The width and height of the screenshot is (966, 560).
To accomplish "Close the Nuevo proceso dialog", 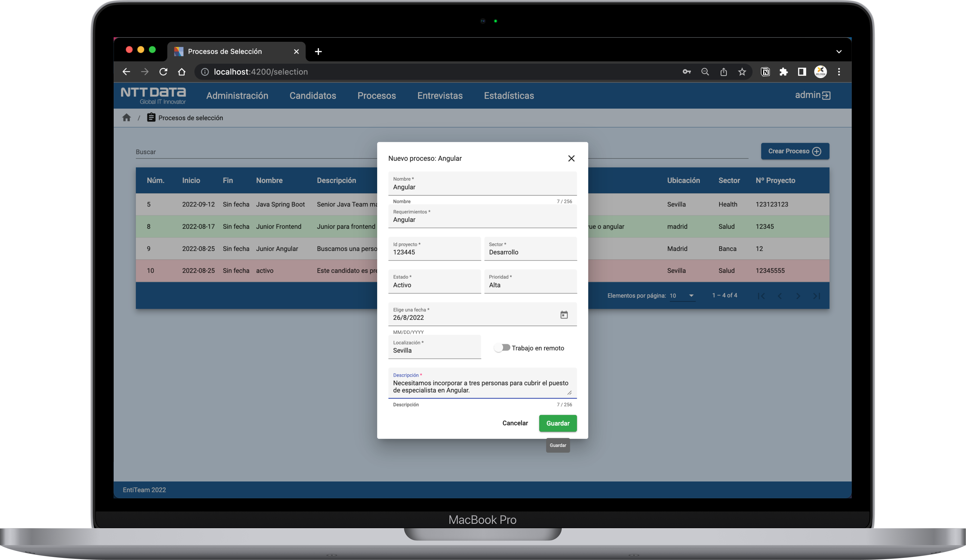I will [x=571, y=158].
